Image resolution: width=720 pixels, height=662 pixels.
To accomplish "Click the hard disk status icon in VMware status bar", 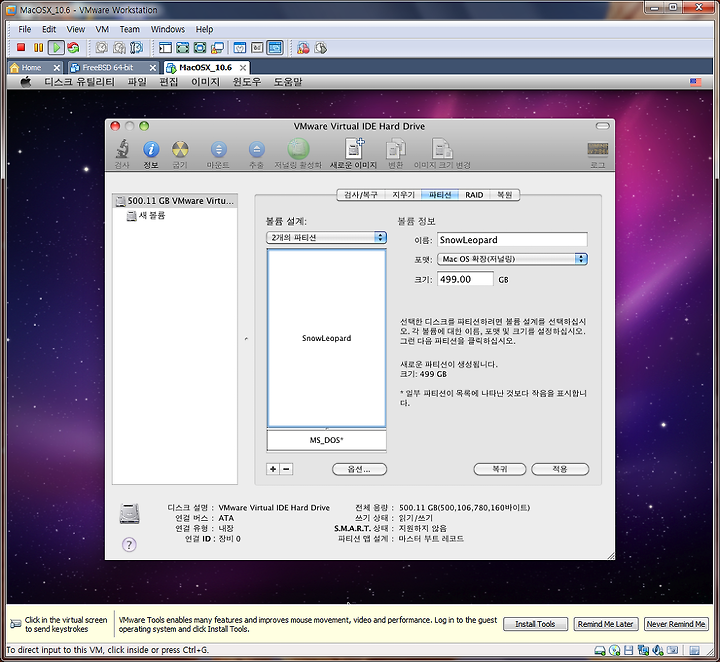I will click(600, 650).
